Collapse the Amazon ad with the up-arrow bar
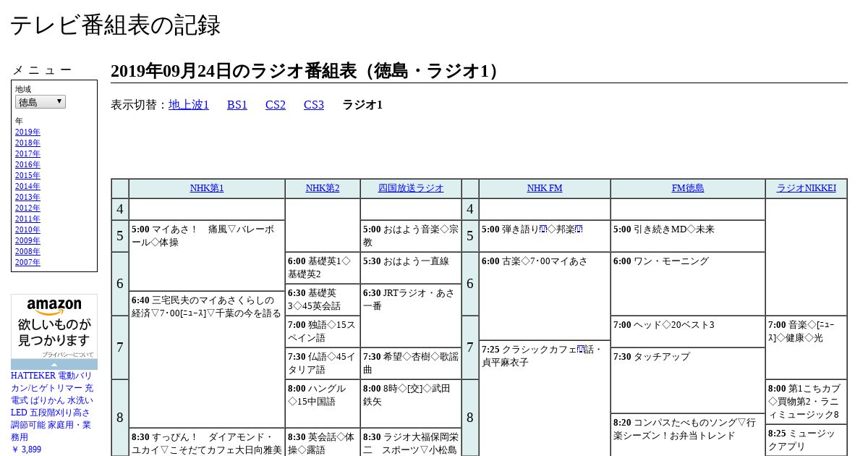Image resolution: width=868 pixels, height=456 pixels. (54, 364)
